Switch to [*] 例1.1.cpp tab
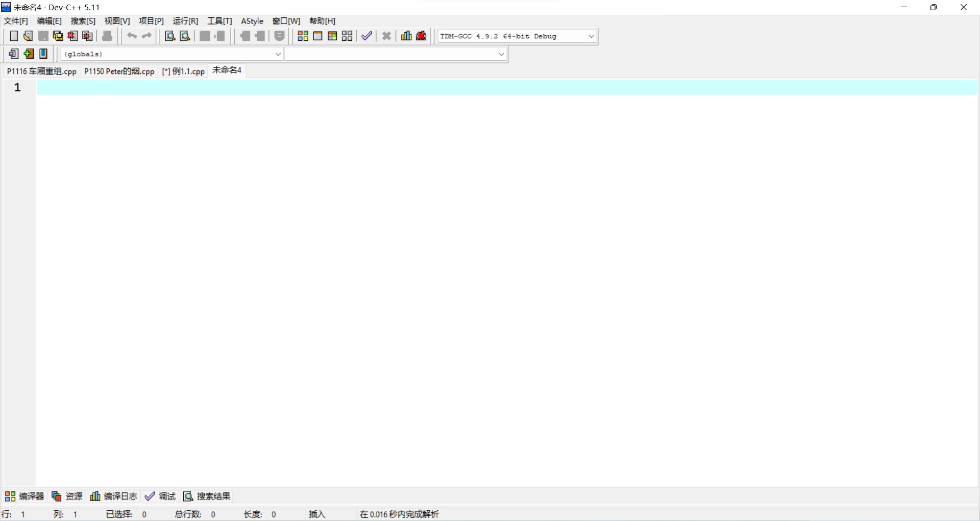Screen dimensions: 980x521 pyautogui.click(x=183, y=71)
